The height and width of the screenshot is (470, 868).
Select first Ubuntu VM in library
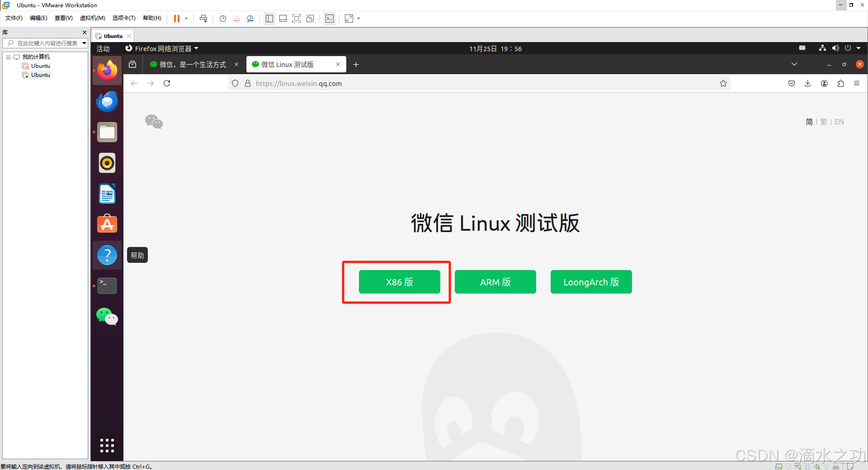click(40, 66)
